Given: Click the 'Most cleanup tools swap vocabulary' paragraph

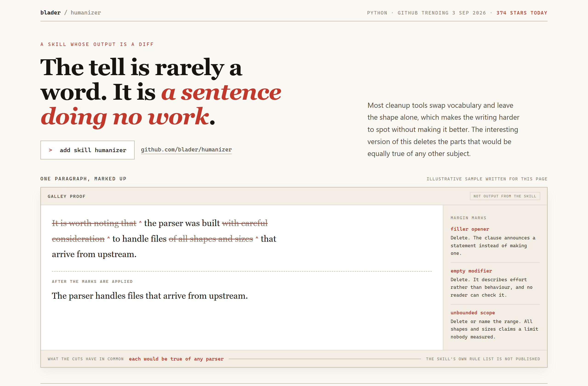Looking at the screenshot, I should (x=443, y=130).
